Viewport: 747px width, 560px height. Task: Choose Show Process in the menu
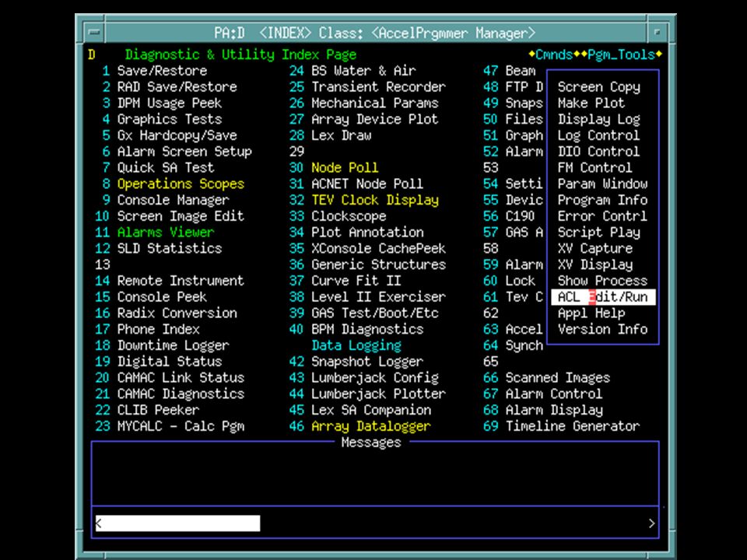point(602,281)
